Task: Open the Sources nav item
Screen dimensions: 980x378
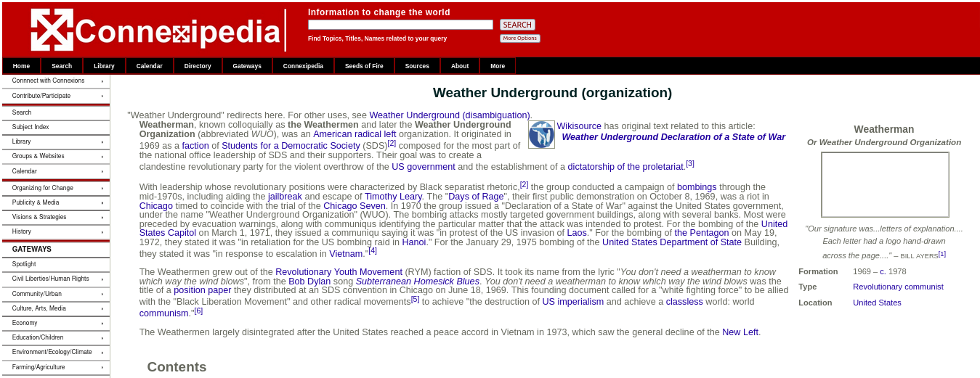Action: click(x=417, y=66)
